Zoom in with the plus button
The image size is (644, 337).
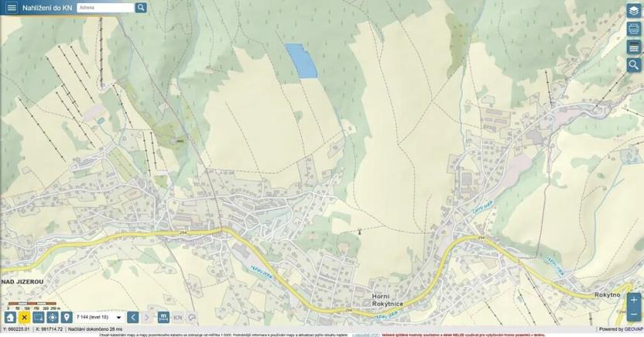click(634, 300)
